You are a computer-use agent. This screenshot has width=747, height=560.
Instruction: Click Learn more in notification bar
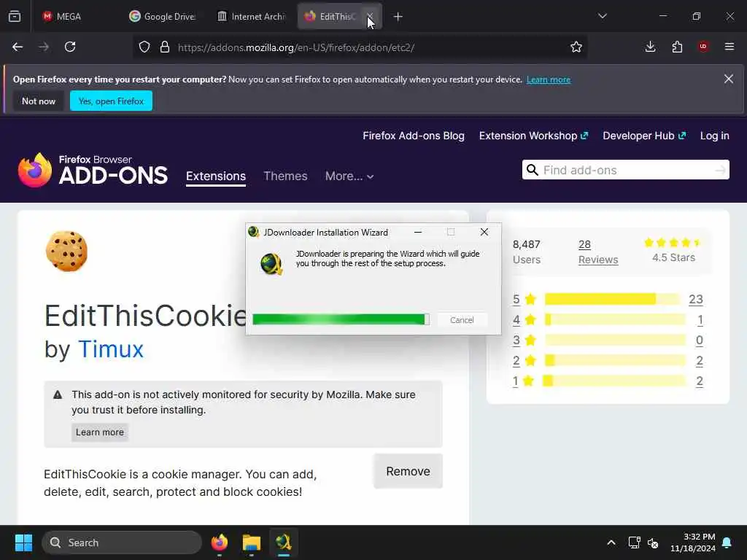tap(549, 79)
